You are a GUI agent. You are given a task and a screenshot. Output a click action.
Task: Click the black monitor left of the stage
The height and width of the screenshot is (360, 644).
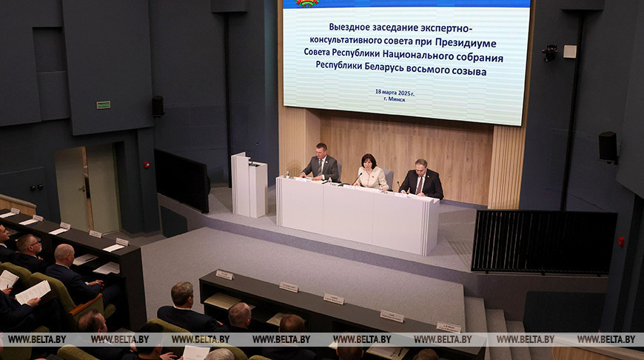pyautogui.click(x=182, y=180)
